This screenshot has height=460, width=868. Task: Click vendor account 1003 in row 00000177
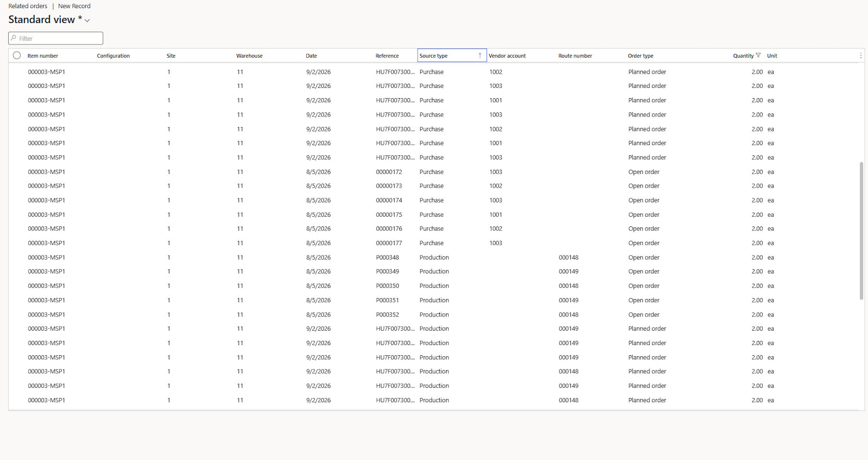496,243
